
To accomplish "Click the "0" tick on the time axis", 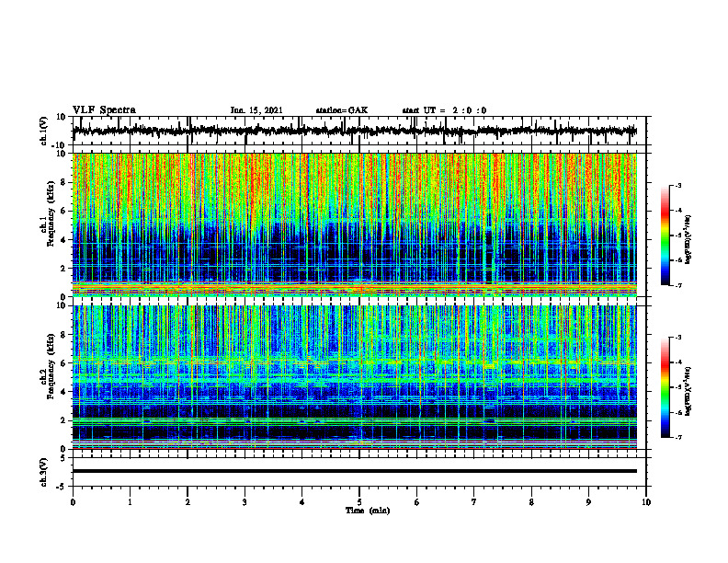I will [73, 502].
